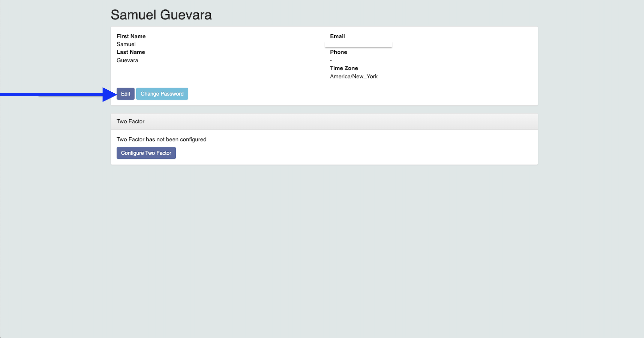Click 'Two Factor has not been configured' text
The image size is (644, 338).
pos(161,139)
